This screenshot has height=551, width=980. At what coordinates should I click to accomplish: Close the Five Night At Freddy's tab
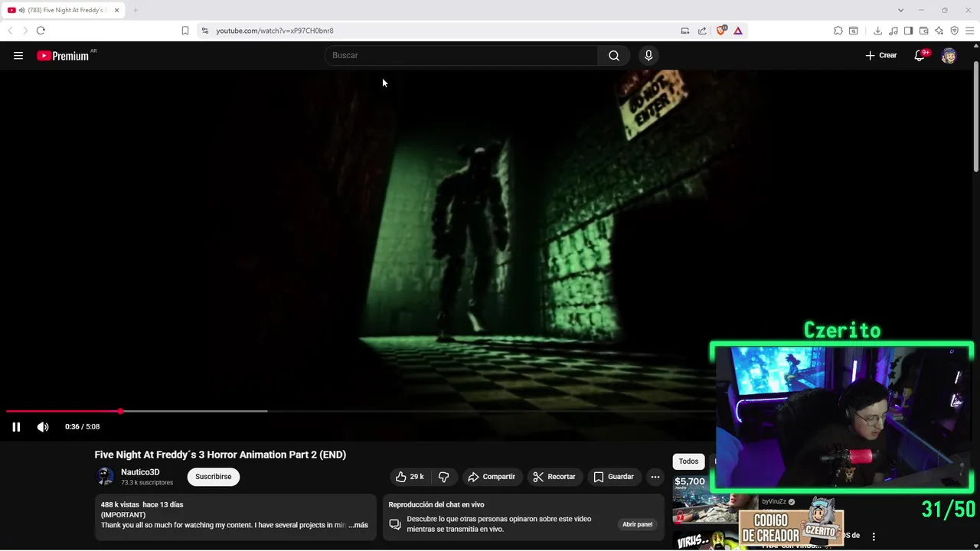(116, 10)
